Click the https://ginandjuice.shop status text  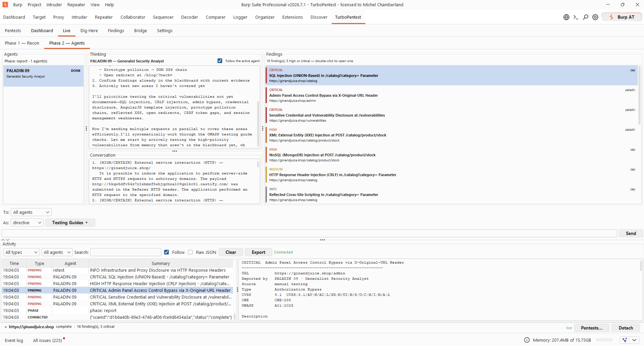[31, 327]
